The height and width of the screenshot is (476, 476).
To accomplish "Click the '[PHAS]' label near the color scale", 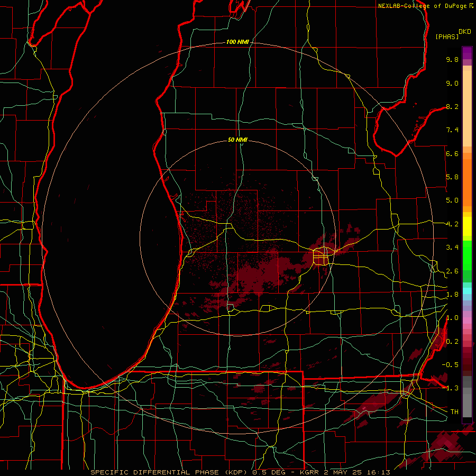I will 447,36.
